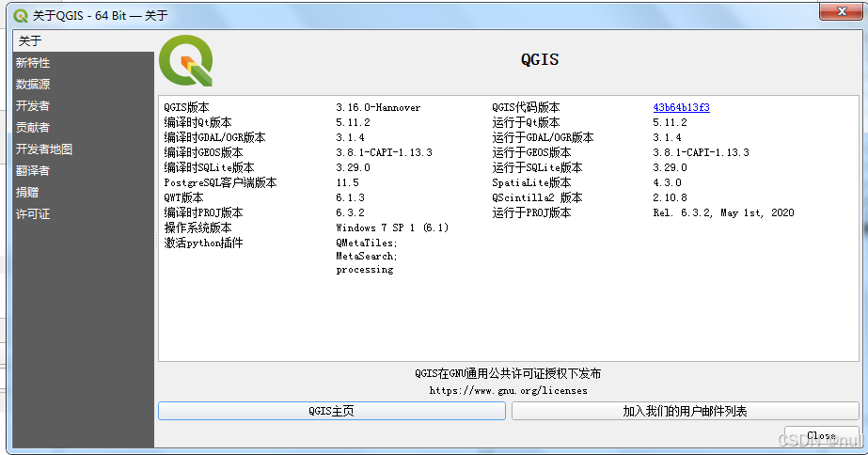Viewport: 868px width, 455px height.
Task: Click the QGIS在GNU通用公共许可证授权下发布 text
Action: pyautogui.click(x=508, y=373)
